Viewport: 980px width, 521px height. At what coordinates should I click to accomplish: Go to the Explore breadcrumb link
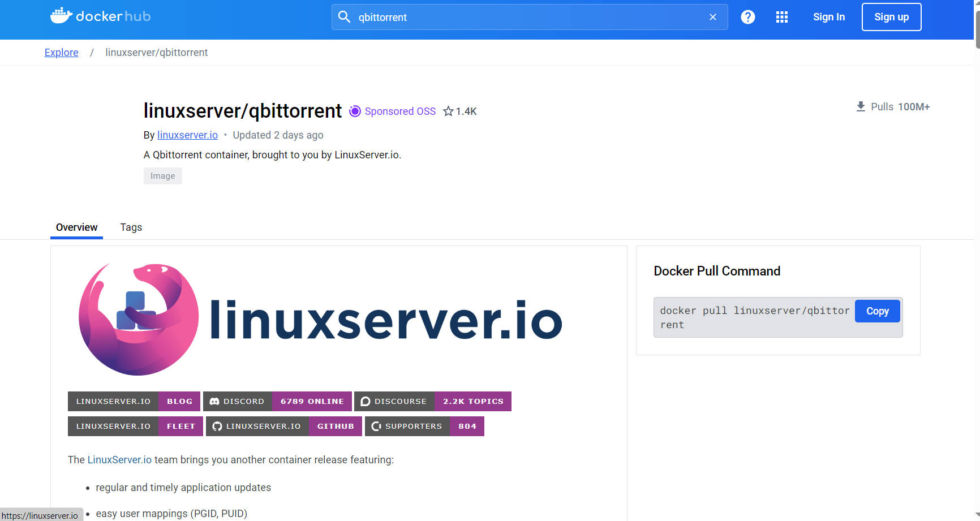coord(62,53)
